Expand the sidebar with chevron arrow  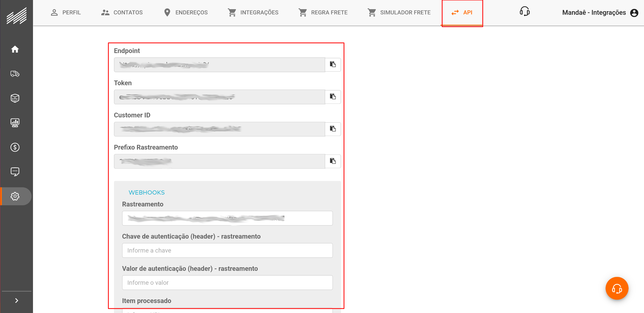click(x=16, y=301)
